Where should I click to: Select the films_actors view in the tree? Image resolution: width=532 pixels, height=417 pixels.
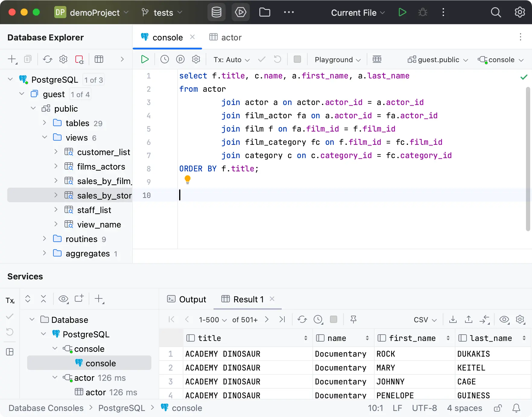pyautogui.click(x=101, y=167)
